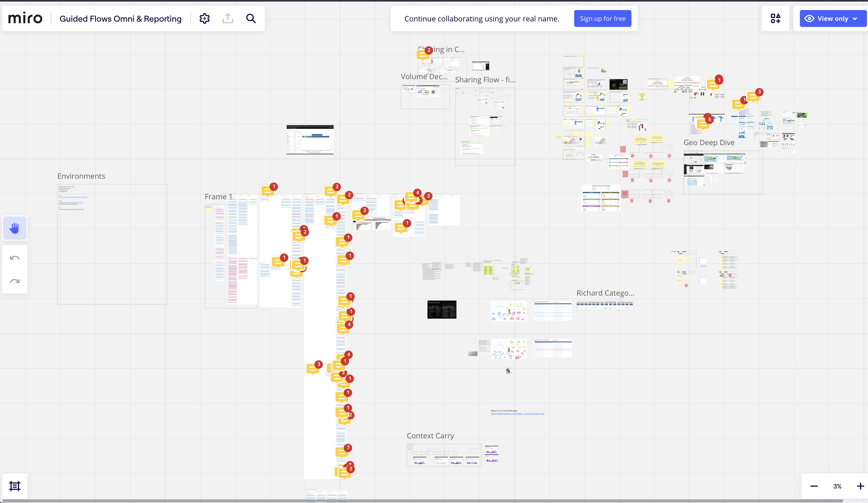The height and width of the screenshot is (503, 868).
Task: Open board settings gear icon
Action: click(205, 18)
